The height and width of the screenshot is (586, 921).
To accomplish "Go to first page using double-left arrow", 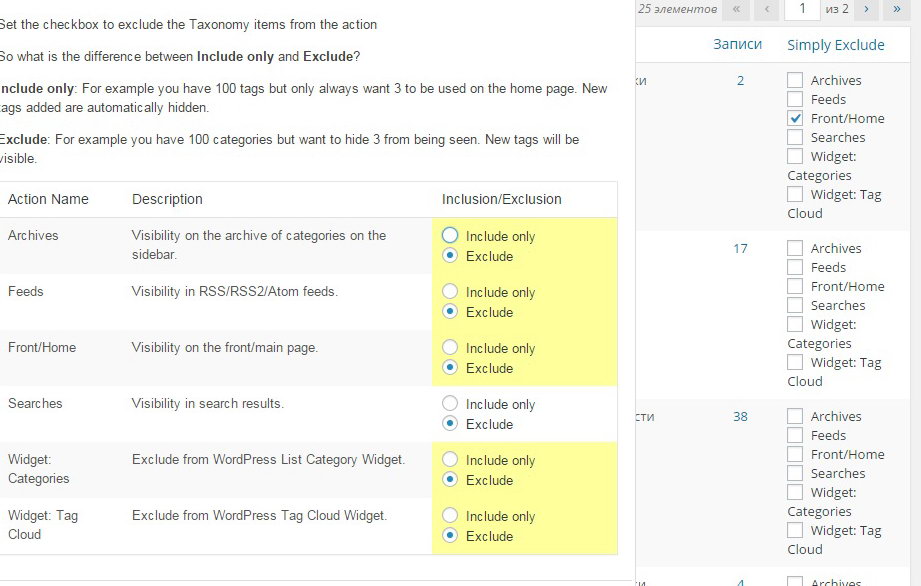I will pyautogui.click(x=736, y=9).
